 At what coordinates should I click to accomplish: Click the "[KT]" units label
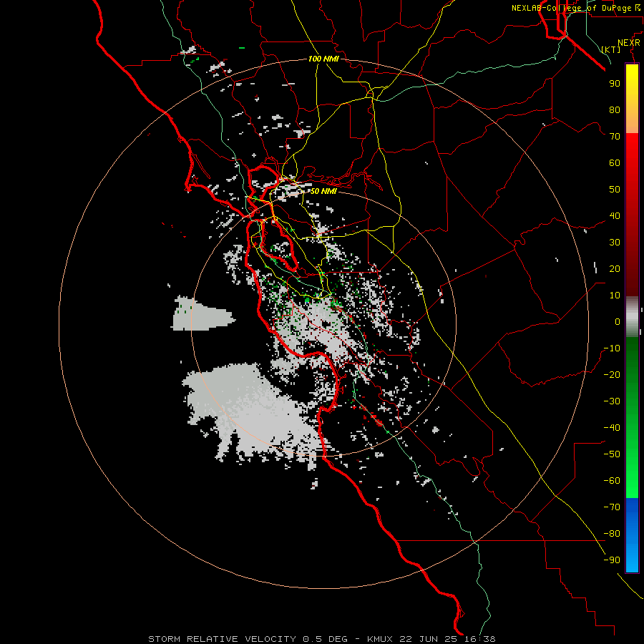[611, 49]
